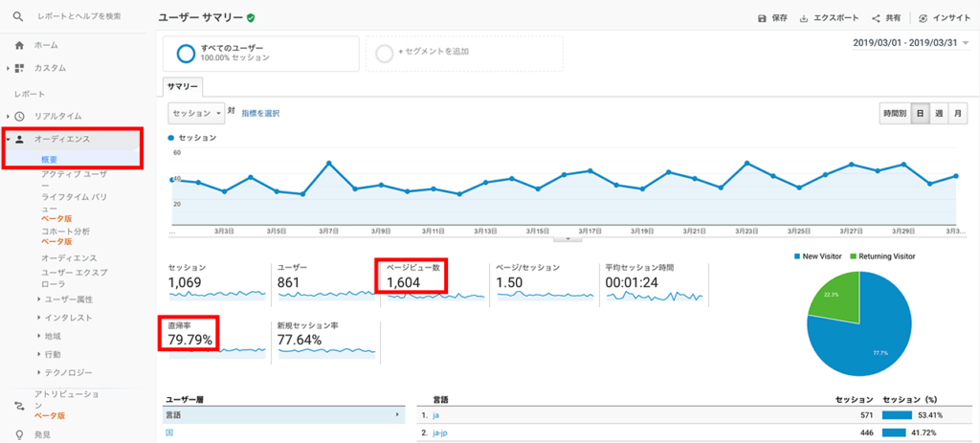This screenshot has width=980, height=443.
Task: Expand テクノロジー submenu
Action: click(38, 372)
